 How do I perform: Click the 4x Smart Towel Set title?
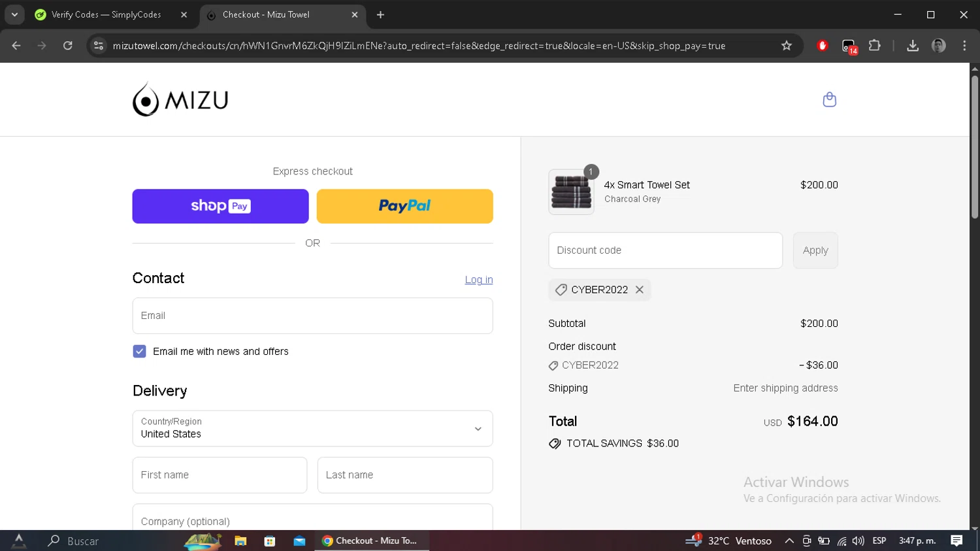(647, 185)
